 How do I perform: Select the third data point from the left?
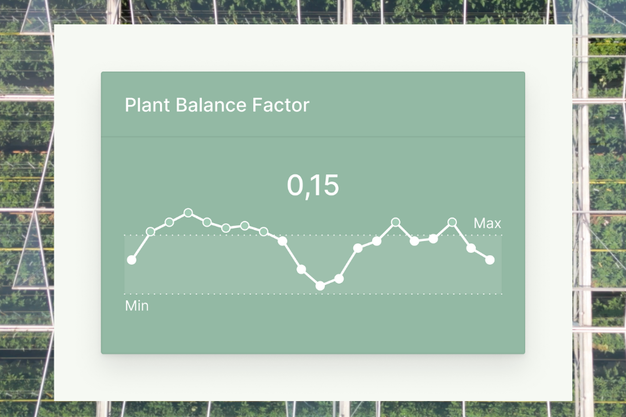point(169,222)
